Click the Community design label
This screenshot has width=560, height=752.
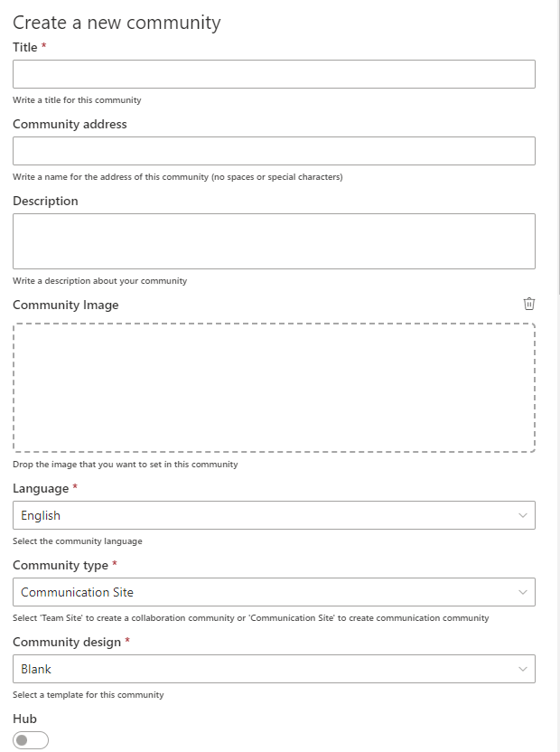click(x=67, y=642)
